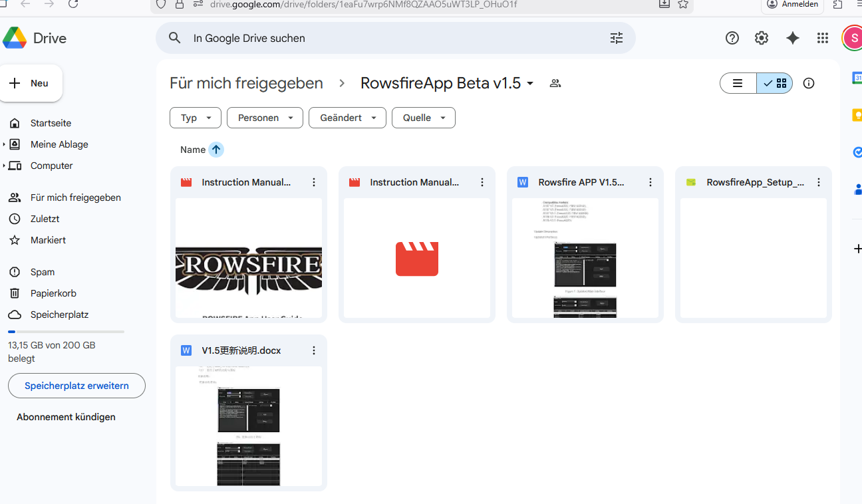The height and width of the screenshot is (504, 862).
Task: Expand the Meine Ablage tree
Action: coord(4,144)
